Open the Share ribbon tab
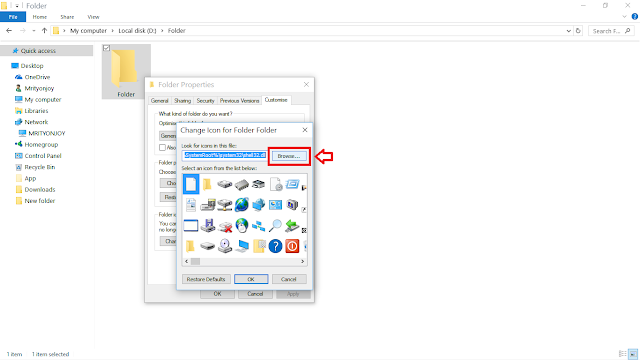 (x=67, y=17)
